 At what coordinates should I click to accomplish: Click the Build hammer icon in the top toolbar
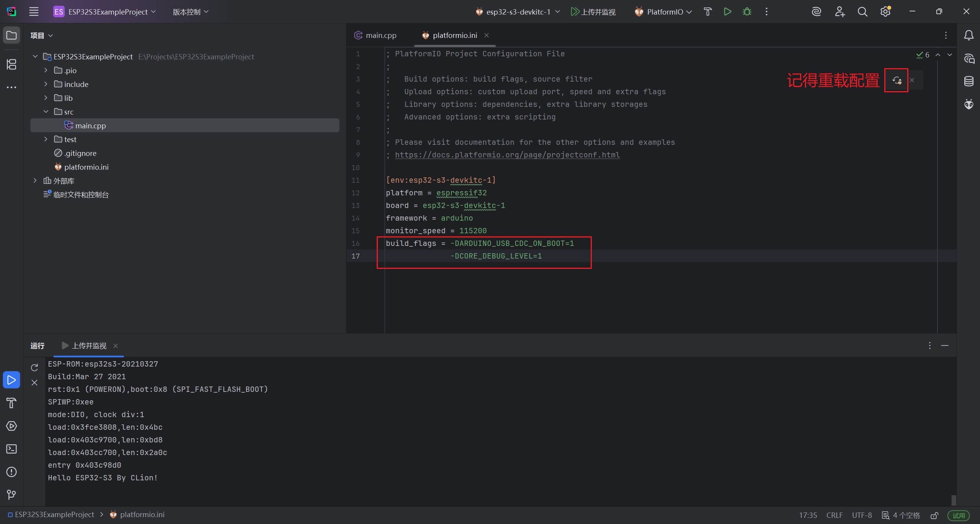click(x=707, y=12)
